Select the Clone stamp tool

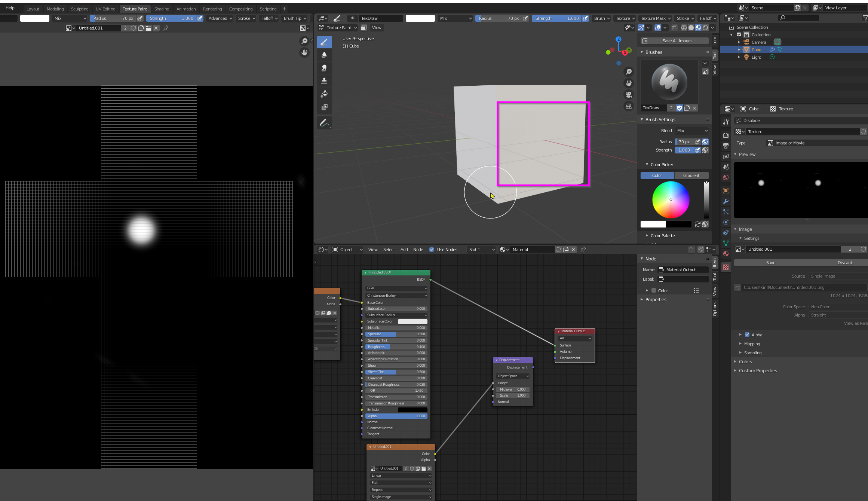324,81
